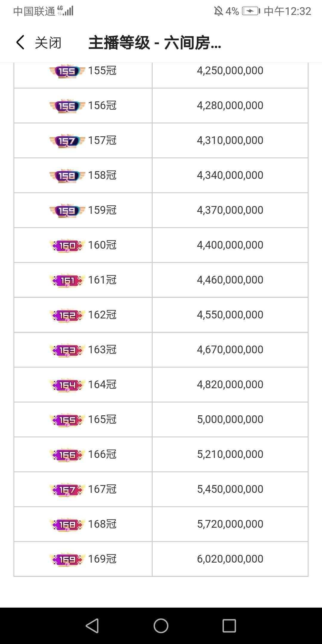Tap the back arrow icon
Viewport: 322px width, 644px height.
[20, 42]
